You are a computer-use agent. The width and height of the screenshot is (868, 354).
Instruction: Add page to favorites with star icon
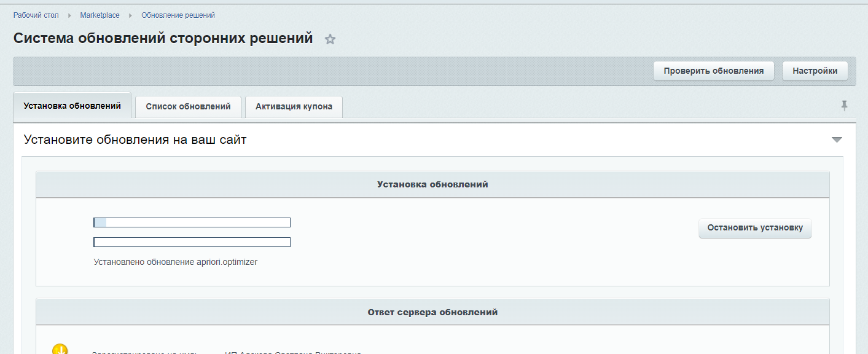(330, 39)
